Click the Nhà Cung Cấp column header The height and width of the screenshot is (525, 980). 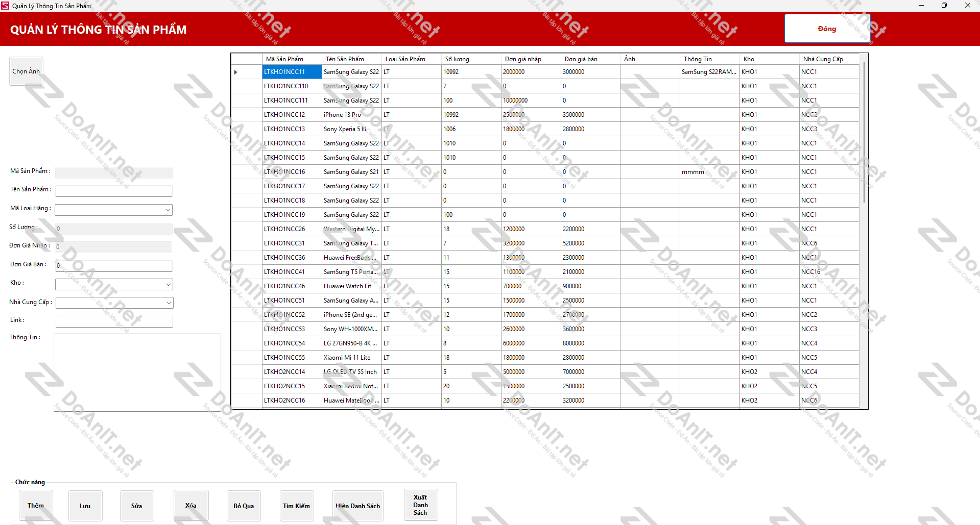click(x=829, y=59)
